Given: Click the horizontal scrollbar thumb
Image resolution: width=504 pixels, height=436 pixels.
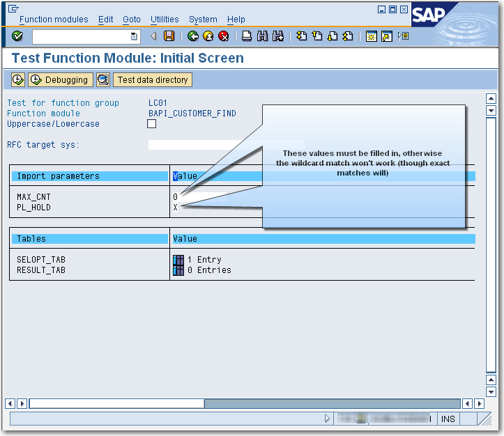Looking at the screenshot, I should pos(117,403).
